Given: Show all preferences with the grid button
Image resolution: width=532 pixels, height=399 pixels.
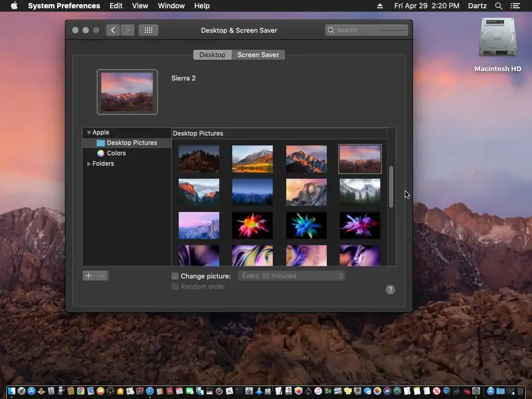Looking at the screenshot, I should (148, 30).
